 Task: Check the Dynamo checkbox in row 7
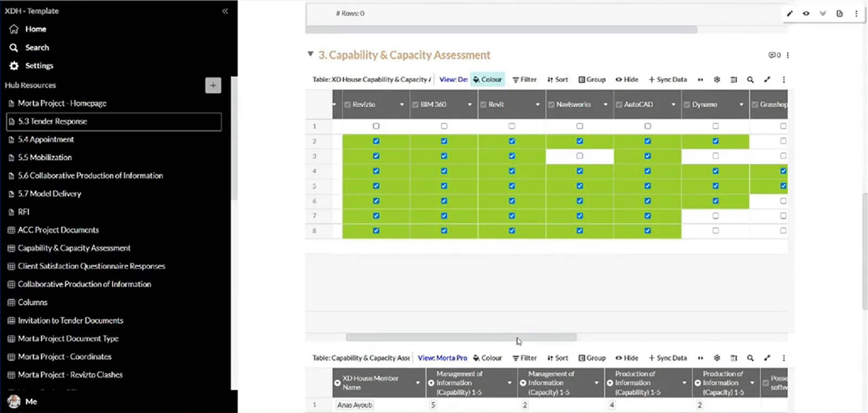715,216
